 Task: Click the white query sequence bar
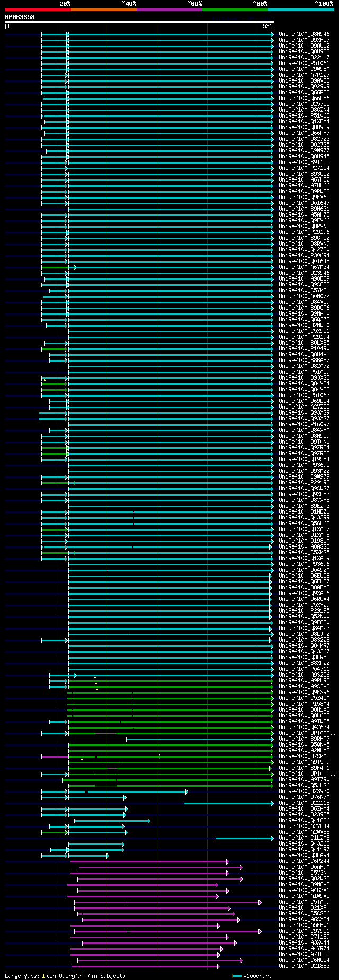pyautogui.click(x=140, y=22)
